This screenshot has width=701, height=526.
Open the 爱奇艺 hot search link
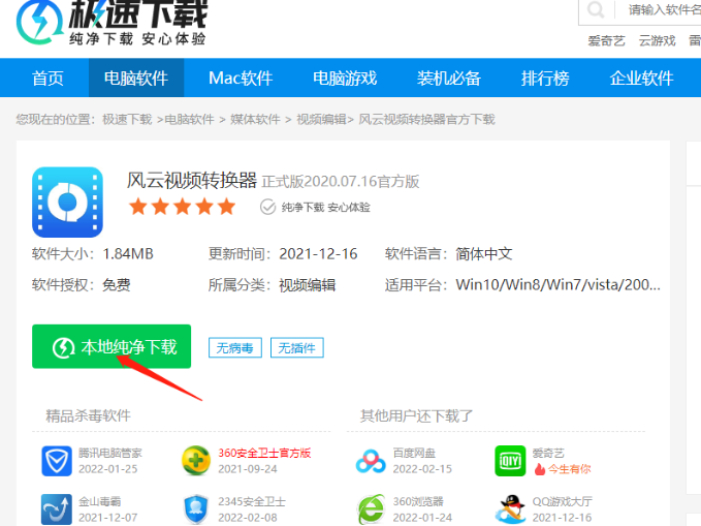point(606,41)
